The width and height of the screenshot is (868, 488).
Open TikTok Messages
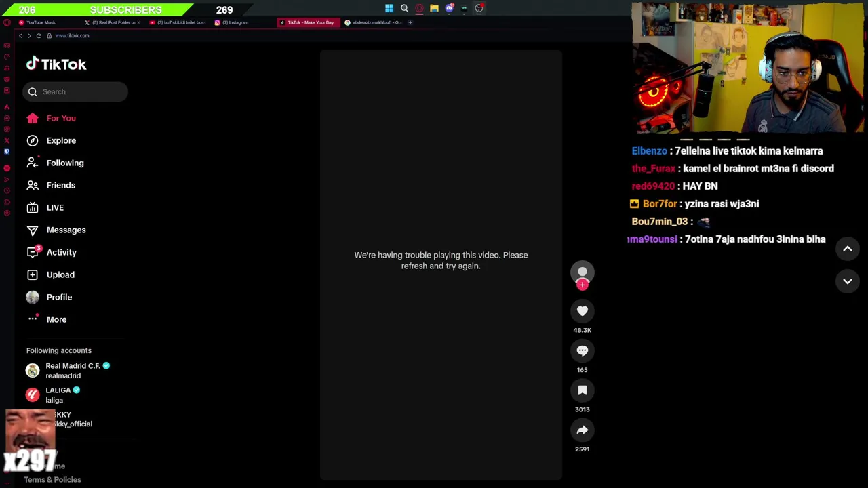click(56, 230)
